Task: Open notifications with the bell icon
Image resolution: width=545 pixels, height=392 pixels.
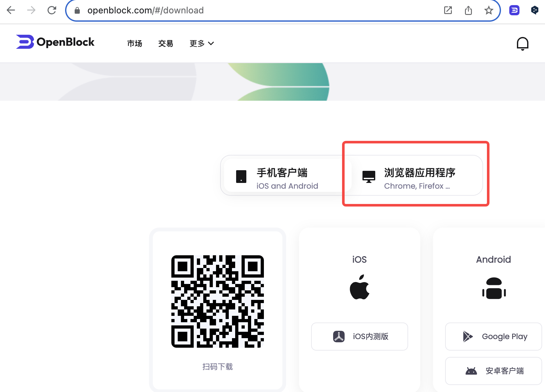Action: coord(522,44)
